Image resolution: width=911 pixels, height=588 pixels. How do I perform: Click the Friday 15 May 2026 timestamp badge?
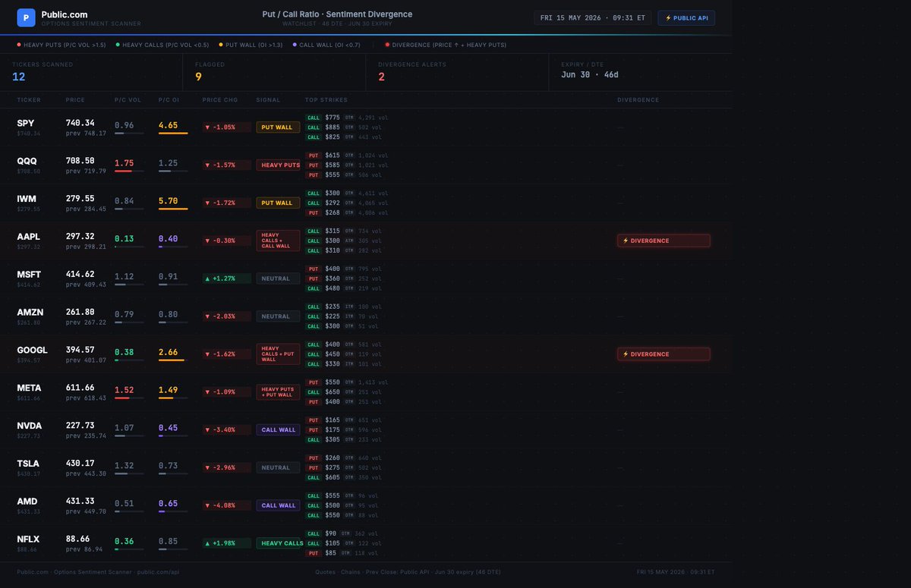[x=593, y=17]
